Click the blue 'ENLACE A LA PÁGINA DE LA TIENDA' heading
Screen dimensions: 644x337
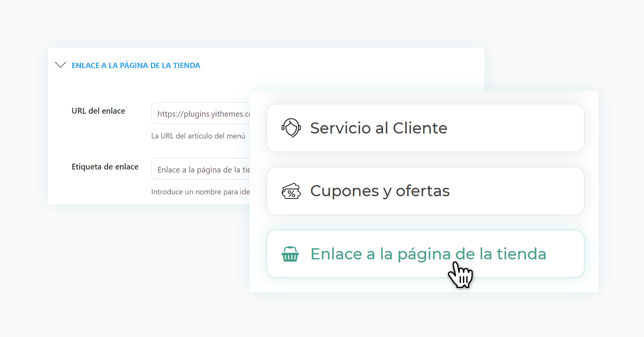tap(136, 65)
